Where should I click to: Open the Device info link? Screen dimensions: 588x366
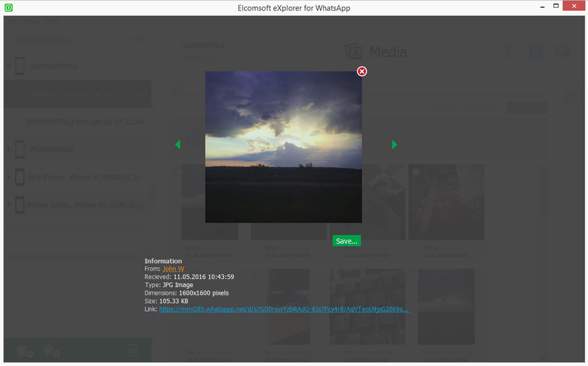click(x=198, y=57)
